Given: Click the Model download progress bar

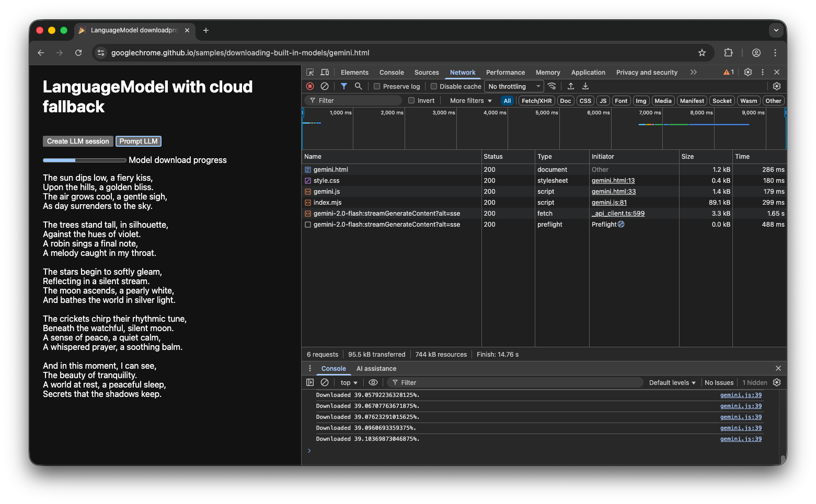Looking at the screenshot, I should [x=84, y=160].
